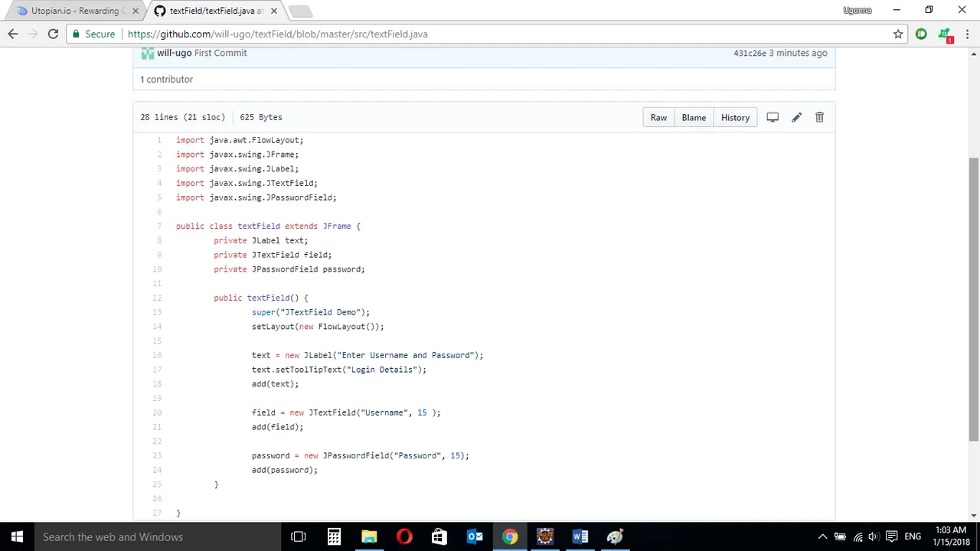View the Raw file
Image resolution: width=980 pixels, height=551 pixels.
[658, 117]
